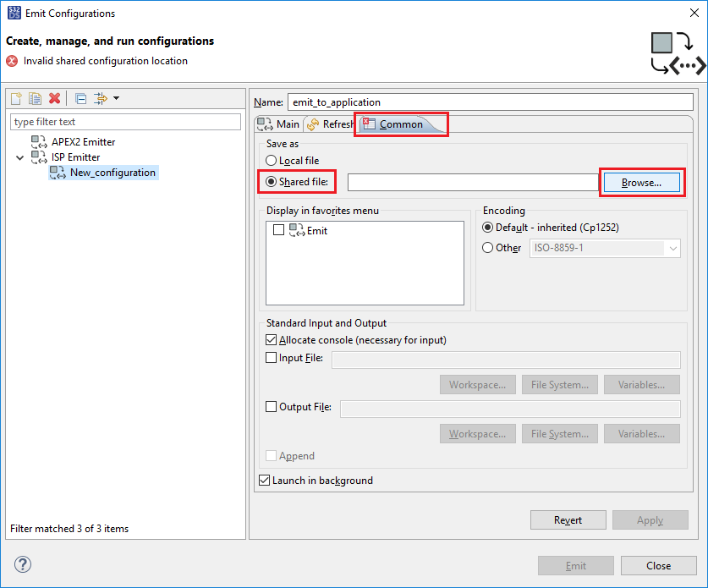The width and height of the screenshot is (708, 588).
Task: Toggle Allocate console checkbox
Action: click(x=271, y=339)
